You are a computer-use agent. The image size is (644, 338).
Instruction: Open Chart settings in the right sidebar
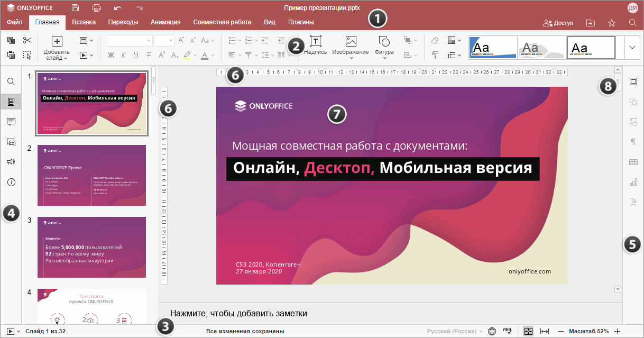(x=633, y=182)
